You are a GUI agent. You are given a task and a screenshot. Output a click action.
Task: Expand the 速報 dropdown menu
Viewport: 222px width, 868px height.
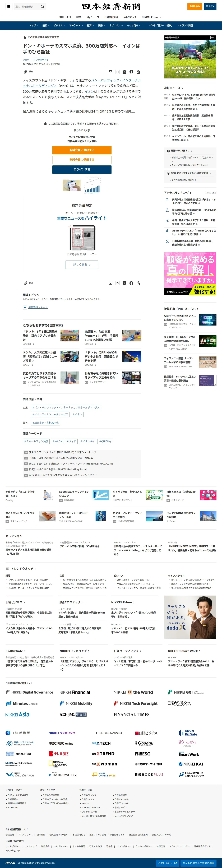46,26
